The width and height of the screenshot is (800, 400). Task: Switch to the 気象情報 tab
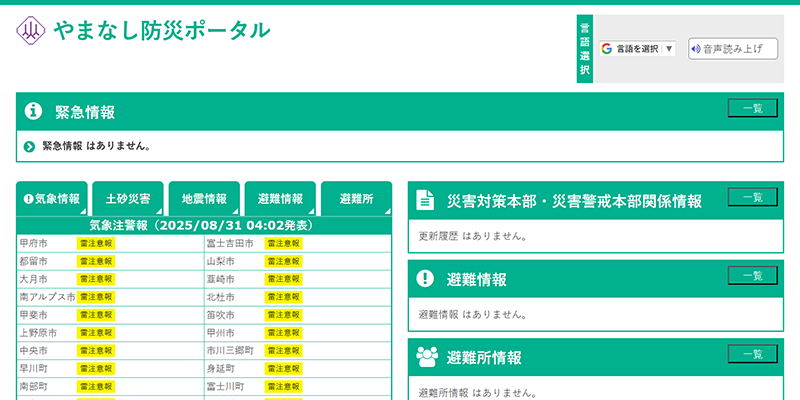52,199
